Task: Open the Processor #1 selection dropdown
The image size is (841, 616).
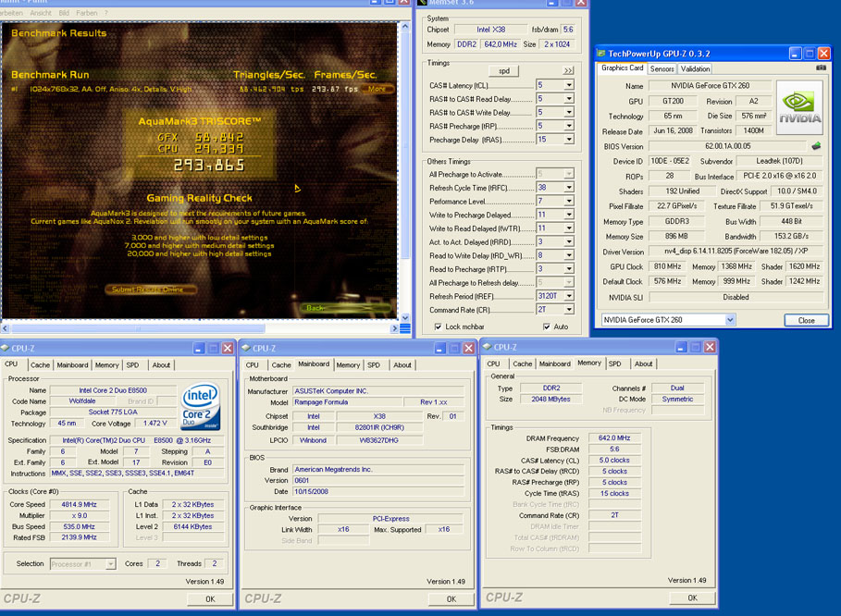Action: point(110,564)
